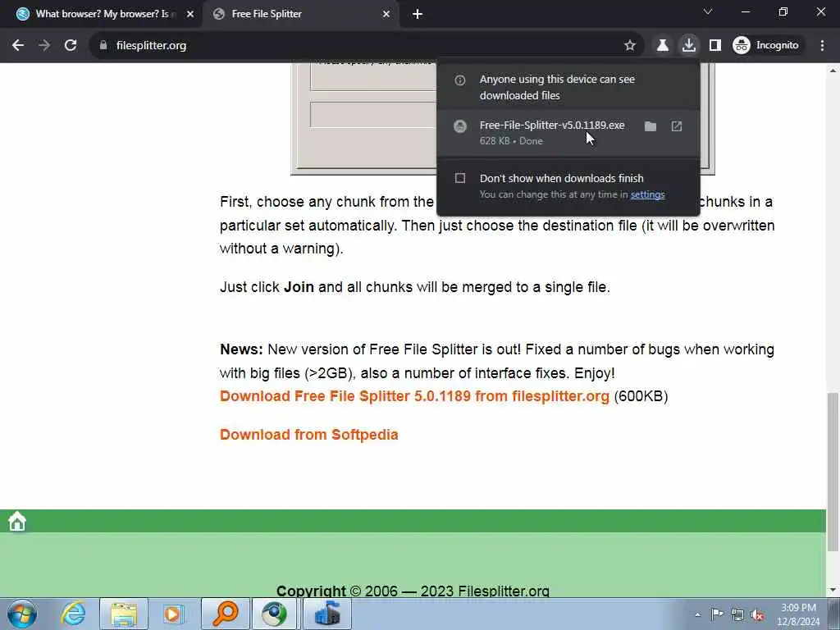Click the Show desktop button
This screenshot has width=840, height=630.
(x=834, y=614)
